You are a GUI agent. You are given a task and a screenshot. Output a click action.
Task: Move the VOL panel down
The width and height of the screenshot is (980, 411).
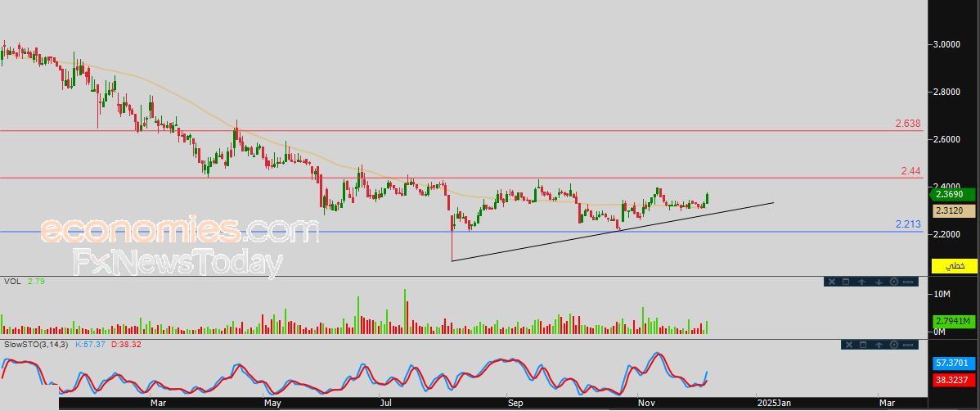[x=879, y=282]
